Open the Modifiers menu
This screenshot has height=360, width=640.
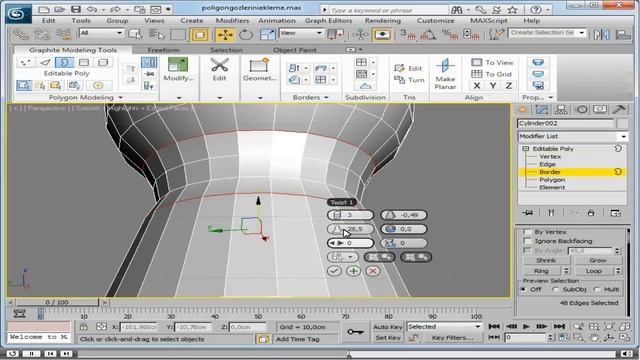(232, 20)
